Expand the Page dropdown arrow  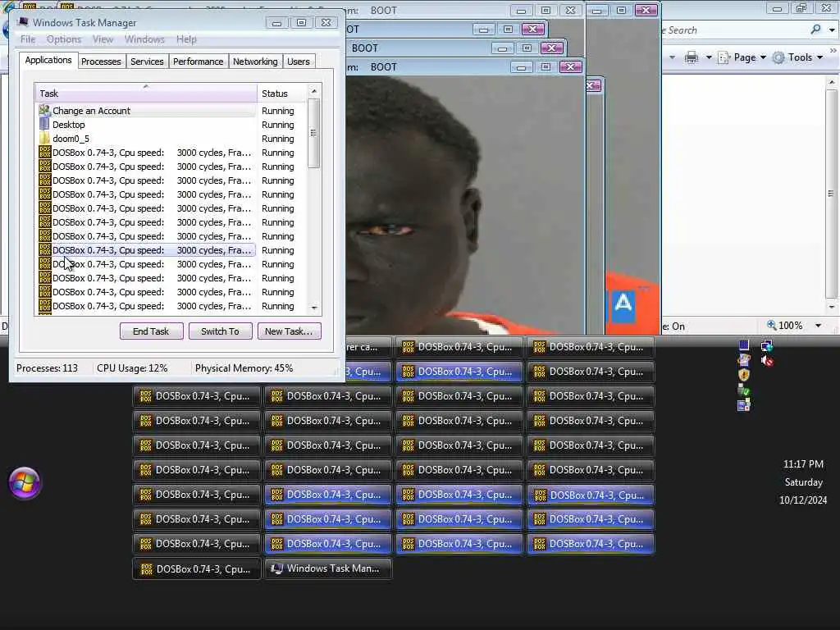(763, 57)
